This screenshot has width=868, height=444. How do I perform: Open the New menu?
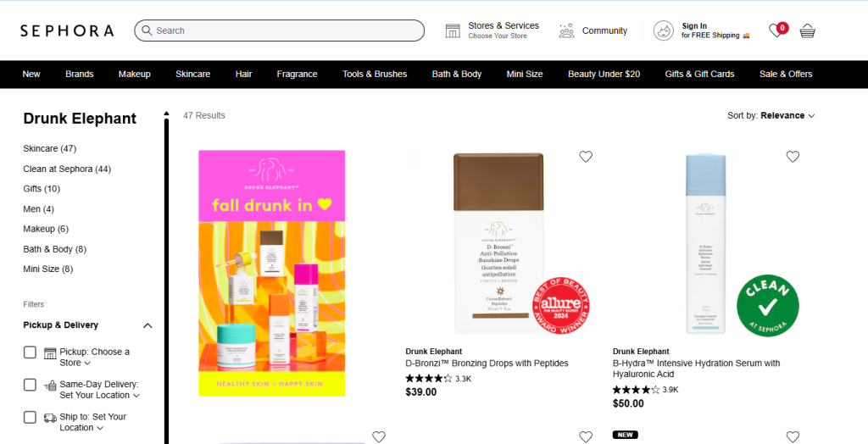pos(31,74)
